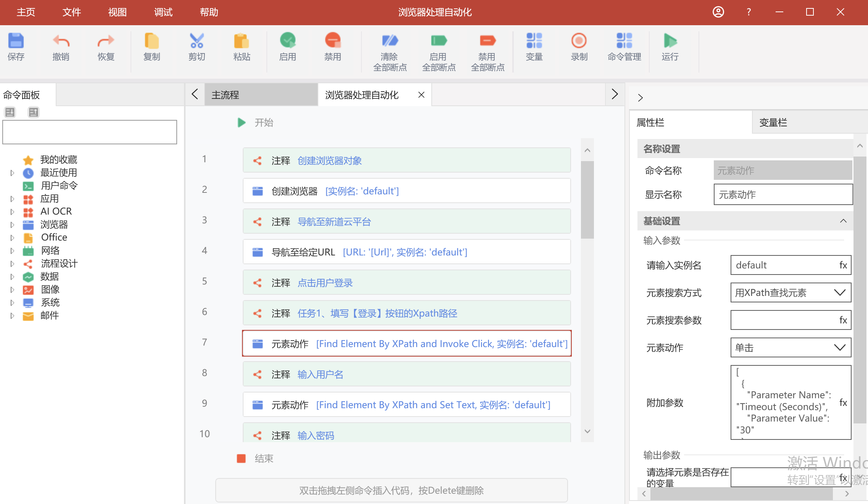Click the user account icon in title bar
This screenshot has width=868, height=504.
[718, 12]
